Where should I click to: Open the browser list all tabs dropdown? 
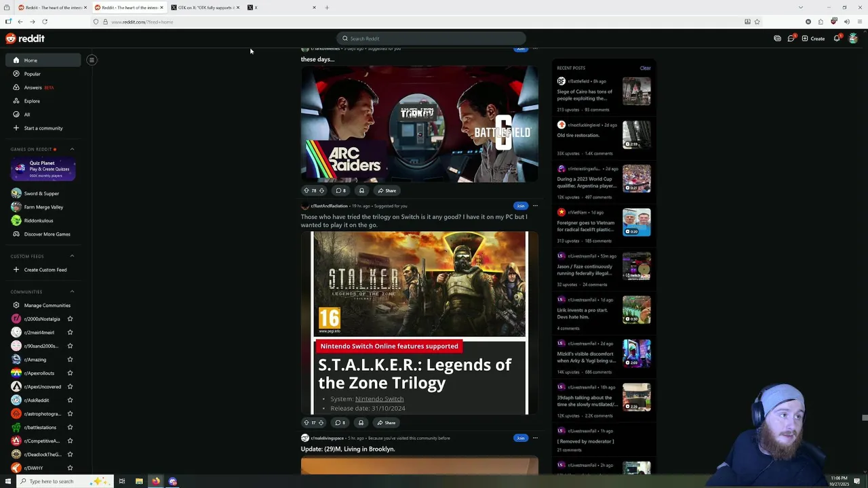click(800, 7)
